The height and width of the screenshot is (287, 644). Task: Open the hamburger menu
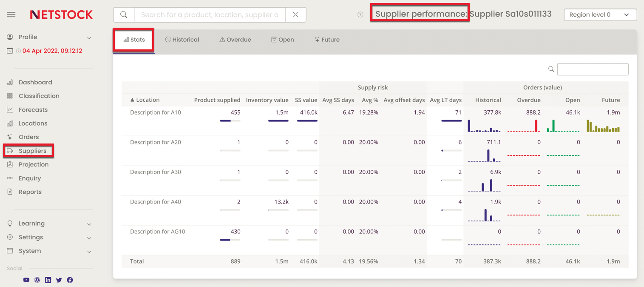click(x=11, y=14)
